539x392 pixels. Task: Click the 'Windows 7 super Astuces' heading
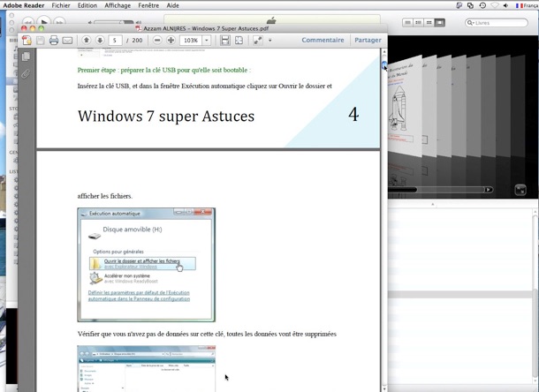tap(166, 117)
